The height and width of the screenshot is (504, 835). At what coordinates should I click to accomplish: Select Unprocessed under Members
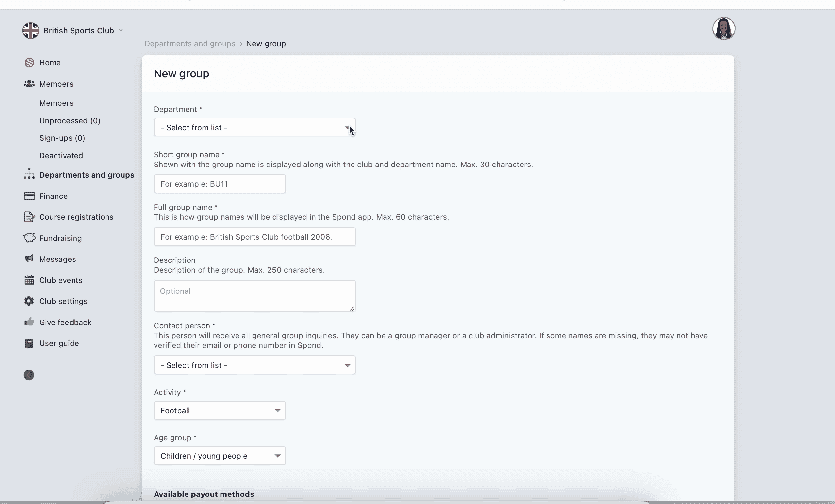pos(69,120)
